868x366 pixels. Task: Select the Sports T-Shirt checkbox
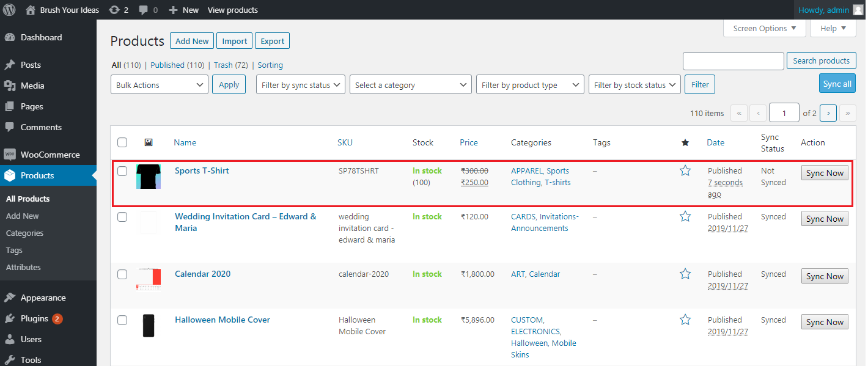pyautogui.click(x=122, y=171)
